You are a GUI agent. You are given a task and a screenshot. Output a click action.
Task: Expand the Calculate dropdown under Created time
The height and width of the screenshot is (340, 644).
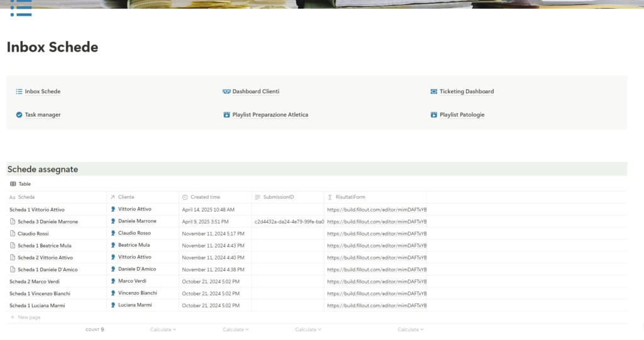(x=235, y=329)
